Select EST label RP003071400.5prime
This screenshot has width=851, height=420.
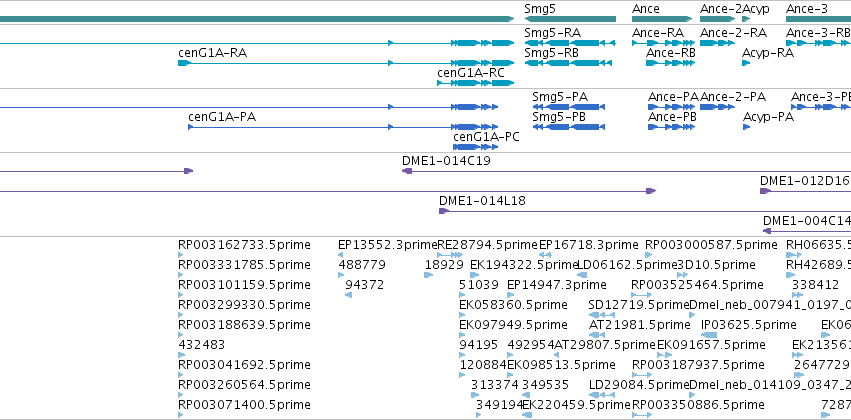[244, 405]
